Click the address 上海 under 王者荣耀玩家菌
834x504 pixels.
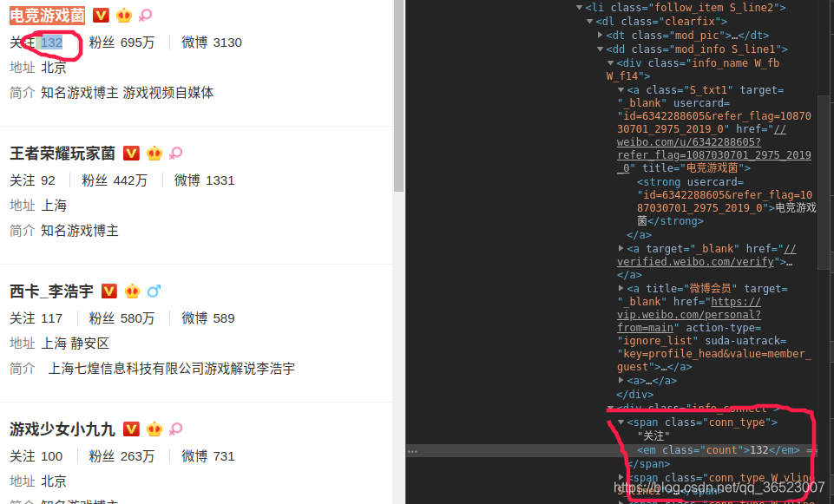(x=54, y=206)
